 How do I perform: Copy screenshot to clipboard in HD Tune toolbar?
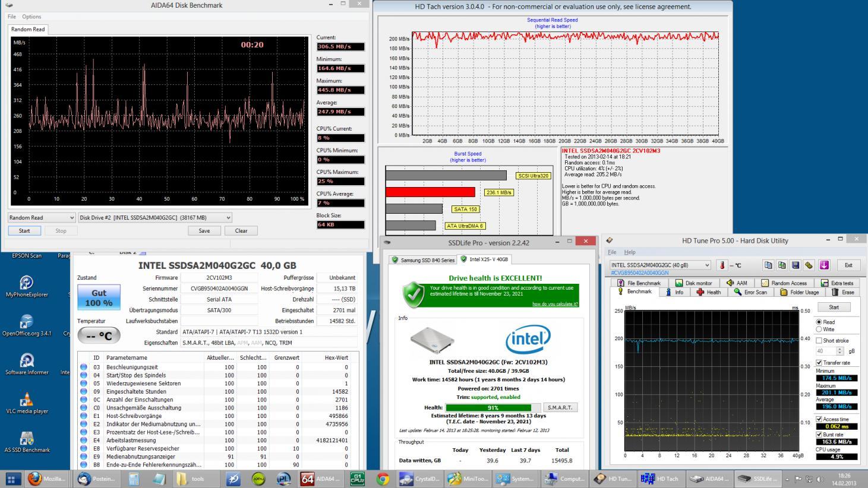[x=782, y=265]
